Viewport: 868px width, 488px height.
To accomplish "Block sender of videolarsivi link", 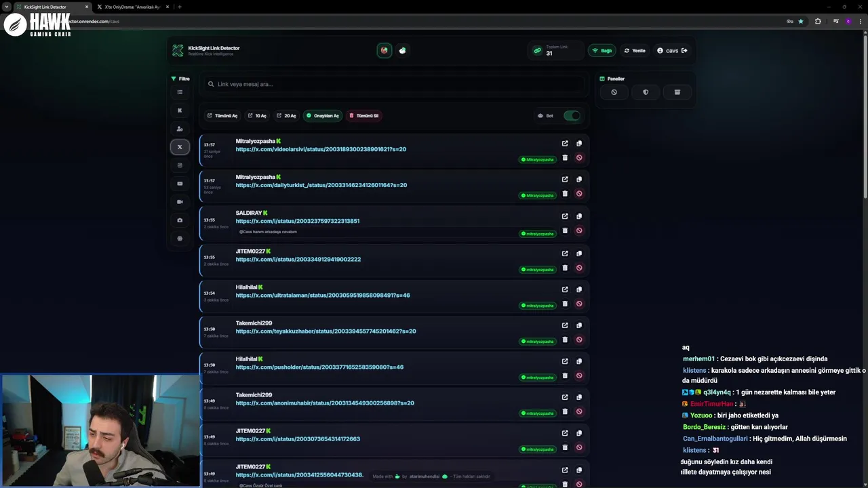I will pyautogui.click(x=579, y=158).
